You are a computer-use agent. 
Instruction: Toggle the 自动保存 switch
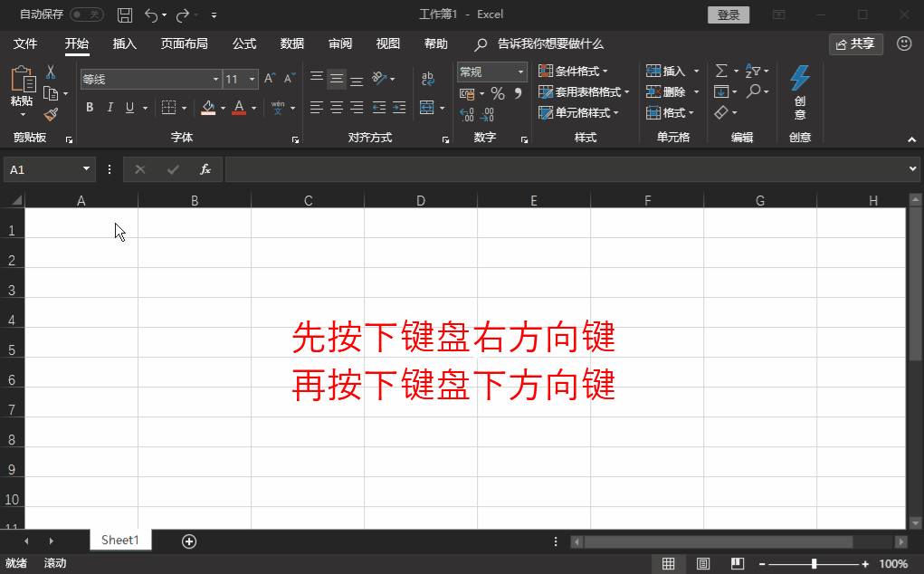pyautogui.click(x=86, y=15)
